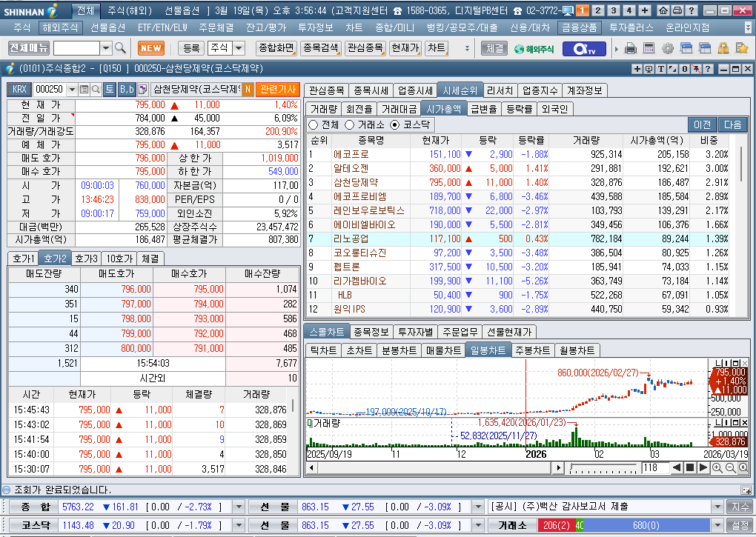Expand the toolbar shortcut overflow chevron
Viewport: 756px width, 537px height.
click(467, 48)
